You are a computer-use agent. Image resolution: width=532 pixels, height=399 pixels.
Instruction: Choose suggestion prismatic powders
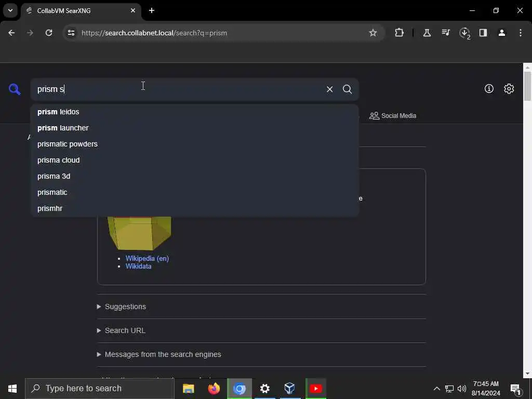tap(194, 144)
